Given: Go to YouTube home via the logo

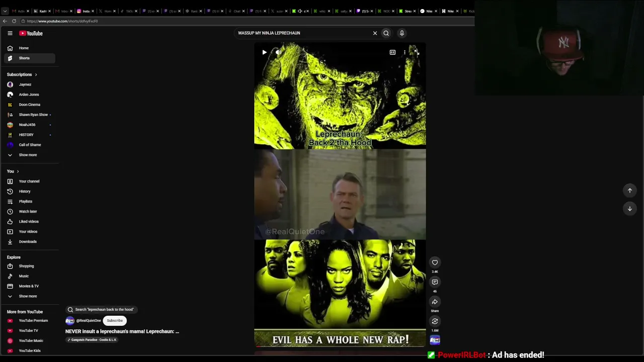Looking at the screenshot, I should 31,33.
